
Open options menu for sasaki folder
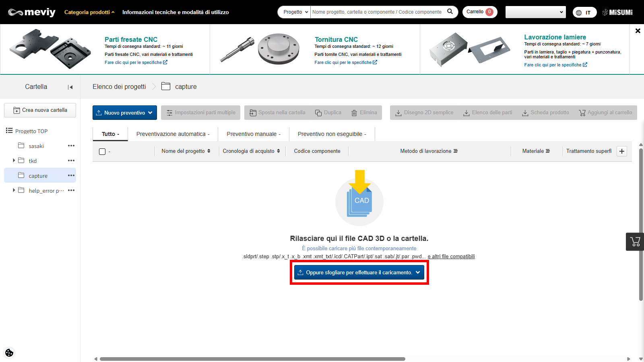point(71,146)
